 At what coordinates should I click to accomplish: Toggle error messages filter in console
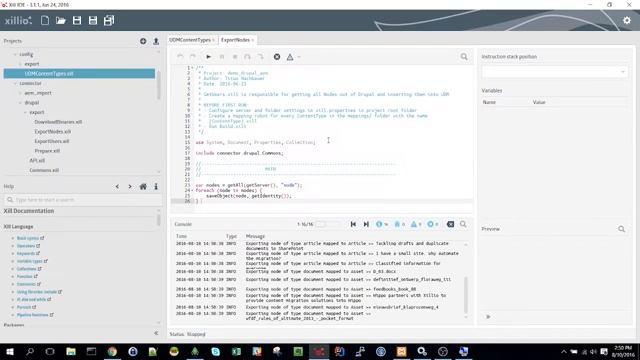433,224
